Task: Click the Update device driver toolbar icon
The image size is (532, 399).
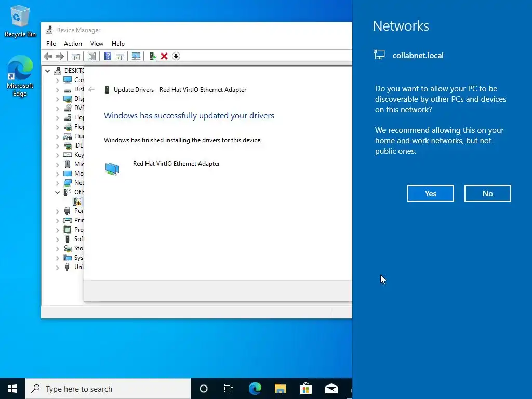Action: (152, 56)
